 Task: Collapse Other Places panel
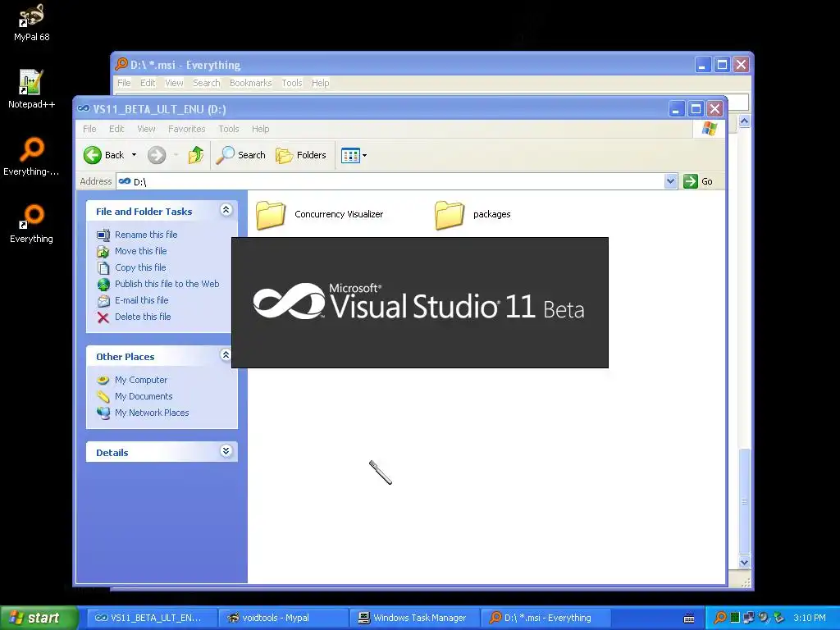pyautogui.click(x=226, y=354)
